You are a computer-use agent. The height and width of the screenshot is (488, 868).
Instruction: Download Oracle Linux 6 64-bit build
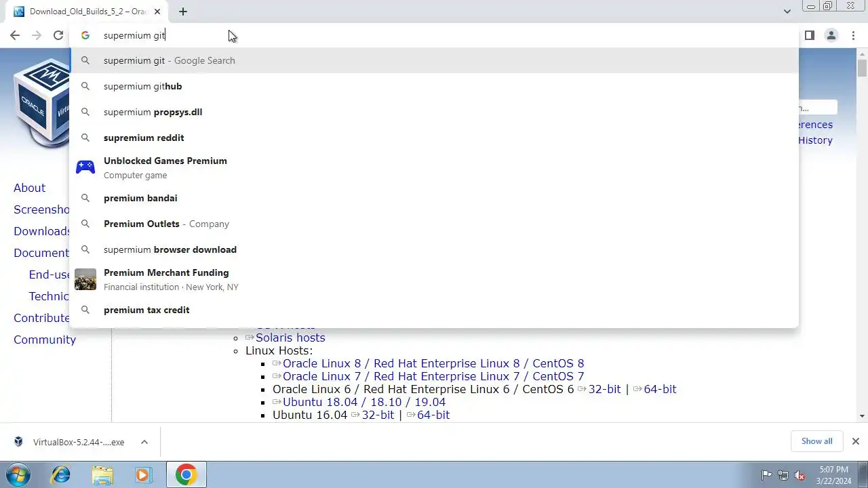coord(660,389)
